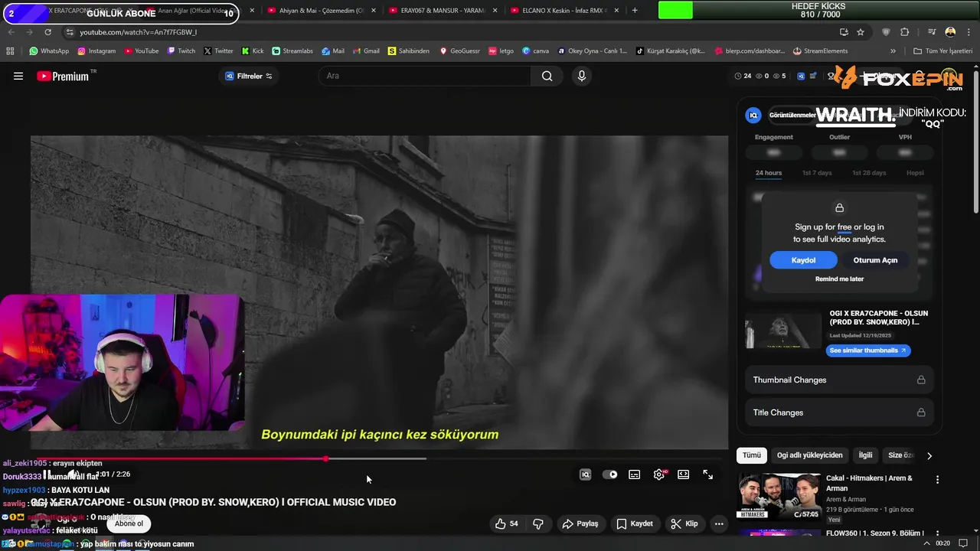Open the Cakal Hitmakers video thumbnail
Screen dimensions: 980x551
(779, 496)
